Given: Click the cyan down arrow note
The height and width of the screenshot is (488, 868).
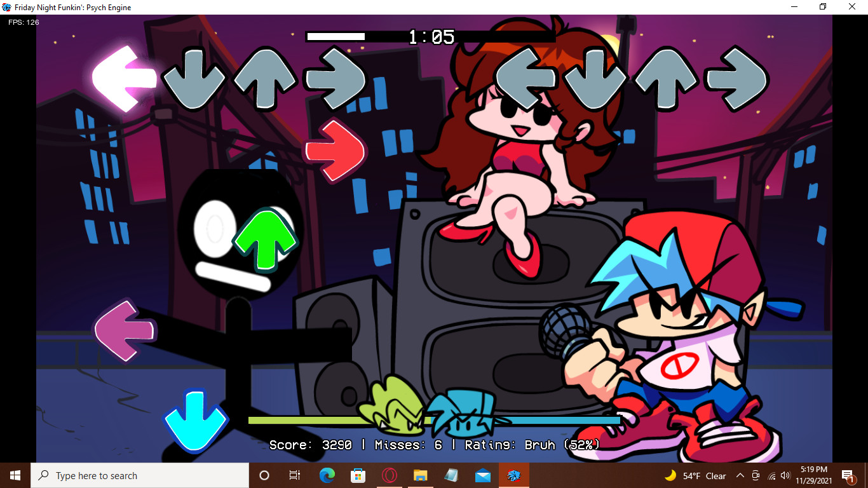Looking at the screenshot, I should [x=194, y=421].
